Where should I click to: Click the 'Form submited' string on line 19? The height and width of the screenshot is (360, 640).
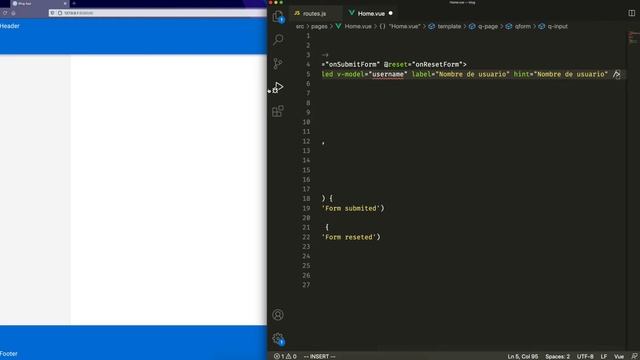pos(351,209)
